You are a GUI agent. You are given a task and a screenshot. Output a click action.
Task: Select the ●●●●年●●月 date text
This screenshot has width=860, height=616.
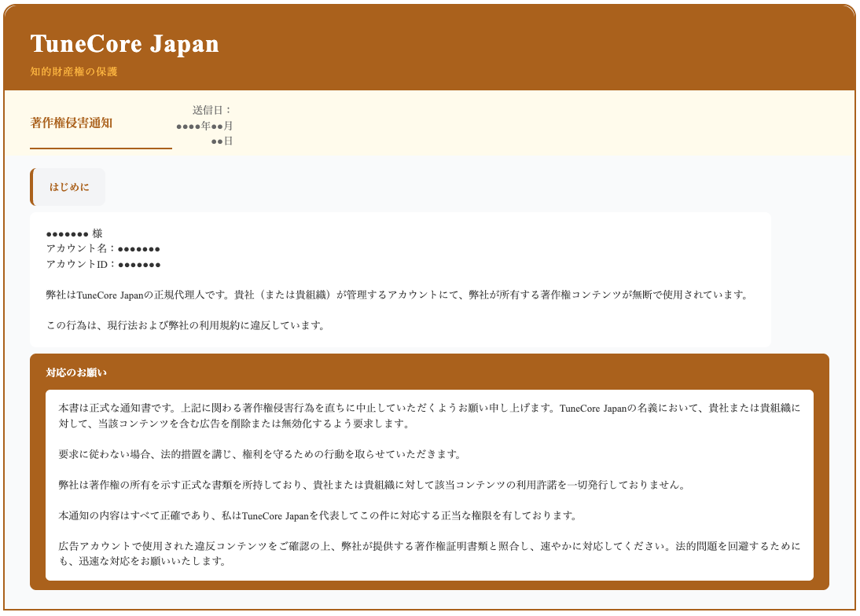204,126
